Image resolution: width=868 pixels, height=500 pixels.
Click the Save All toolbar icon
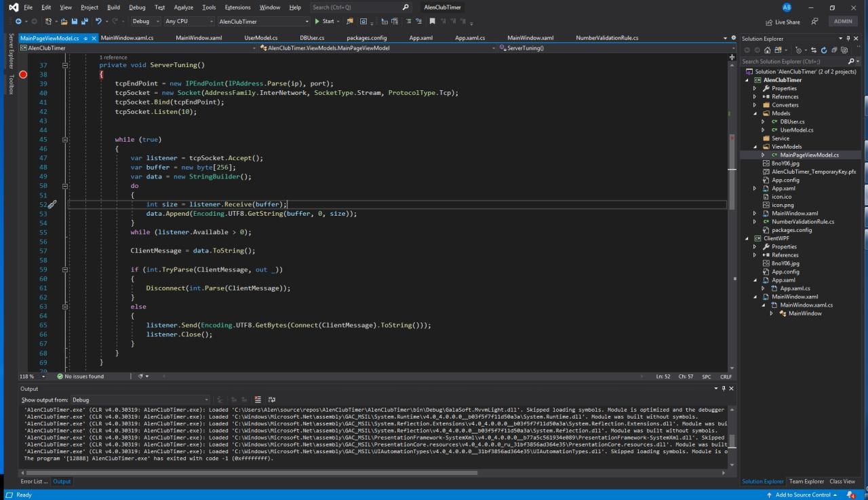[x=84, y=22]
